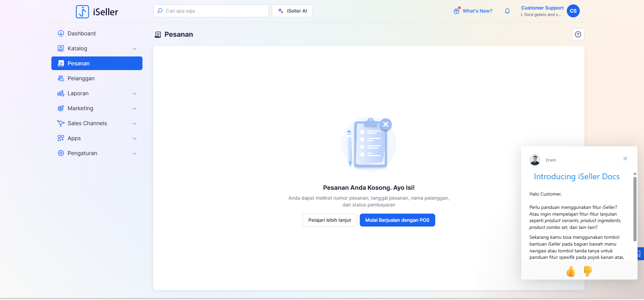644x300 pixels.
Task: Click the What's New gift icon
Action: [x=456, y=11]
